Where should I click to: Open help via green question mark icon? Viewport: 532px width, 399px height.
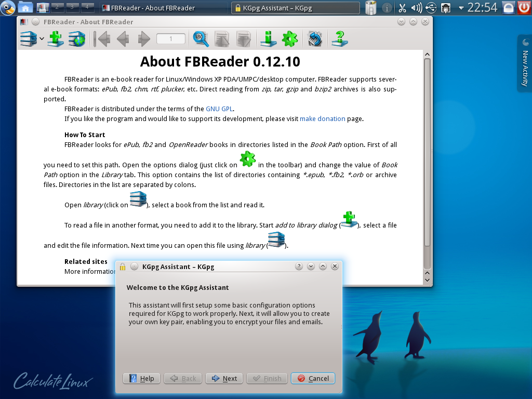point(340,38)
